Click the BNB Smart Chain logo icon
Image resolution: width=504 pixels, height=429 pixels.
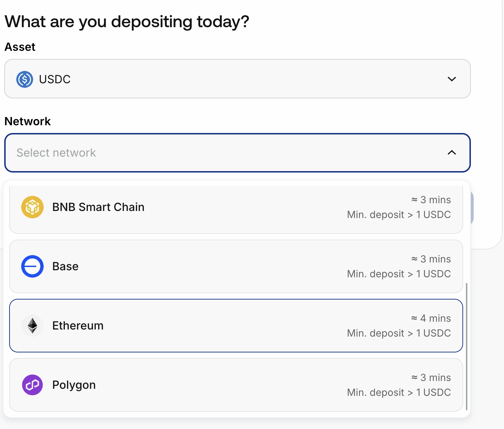click(x=32, y=207)
